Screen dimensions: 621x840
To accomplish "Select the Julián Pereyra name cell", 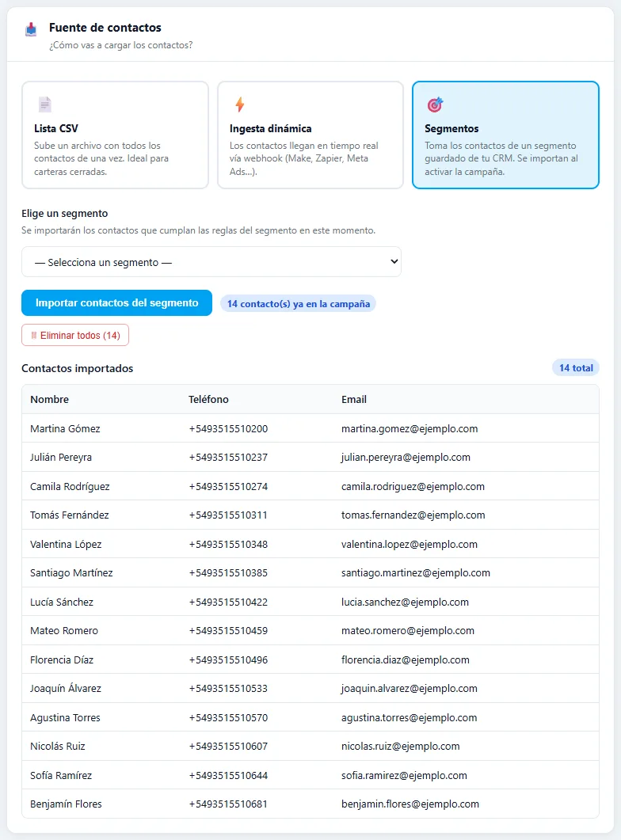I will coord(61,458).
